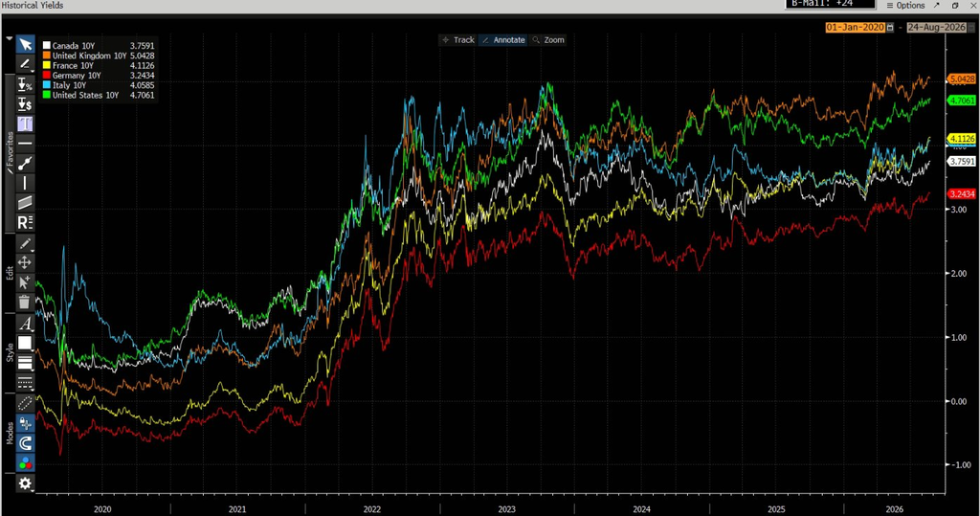The height and width of the screenshot is (516, 980).
Task: Click the 2023 label on time axis
Action: pyautogui.click(x=507, y=509)
